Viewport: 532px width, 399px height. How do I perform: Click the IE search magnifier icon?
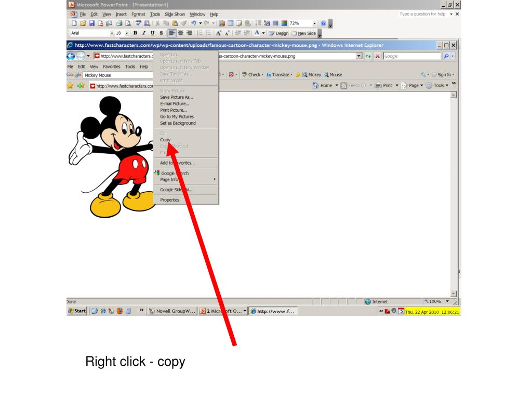[446, 56]
